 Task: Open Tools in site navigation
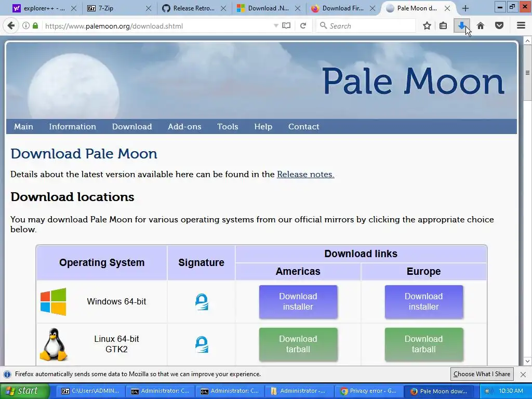[x=228, y=127]
